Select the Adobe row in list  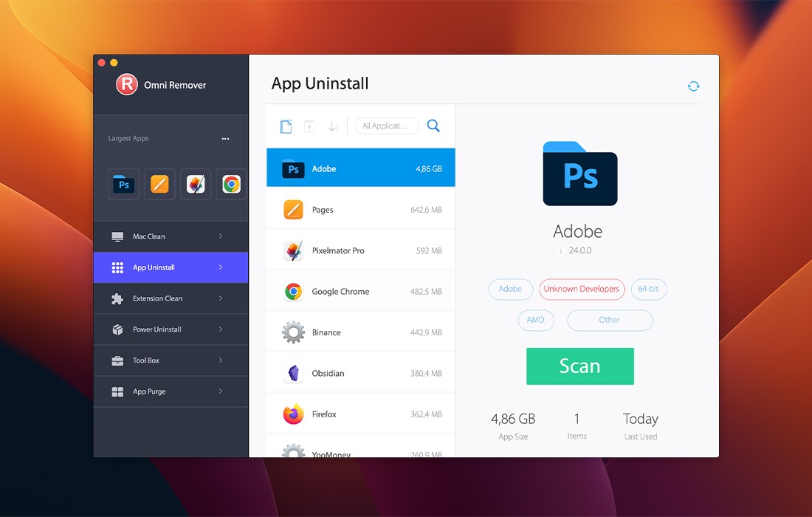[361, 168]
